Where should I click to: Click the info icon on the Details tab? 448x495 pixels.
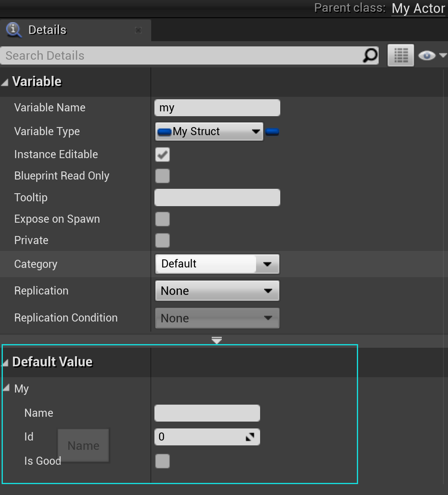tap(13, 30)
